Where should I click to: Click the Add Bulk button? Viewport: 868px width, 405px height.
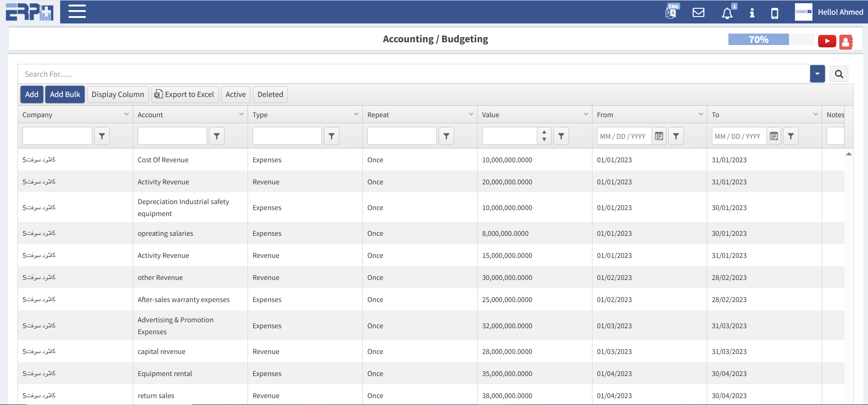[65, 94]
